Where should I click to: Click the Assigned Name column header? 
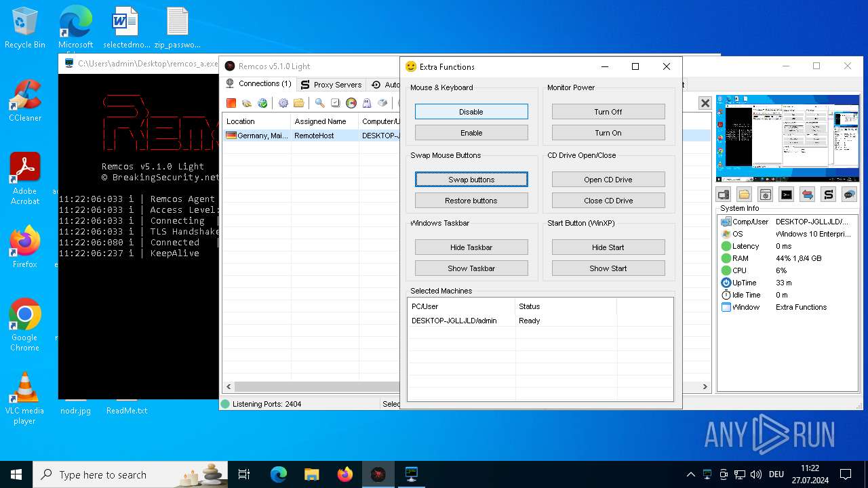click(325, 121)
